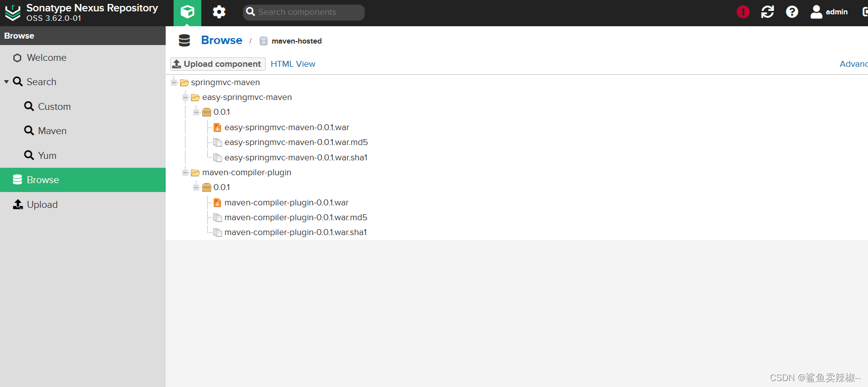Click the red system status alert icon
Image resolution: width=868 pixels, height=387 pixels.
pos(743,12)
